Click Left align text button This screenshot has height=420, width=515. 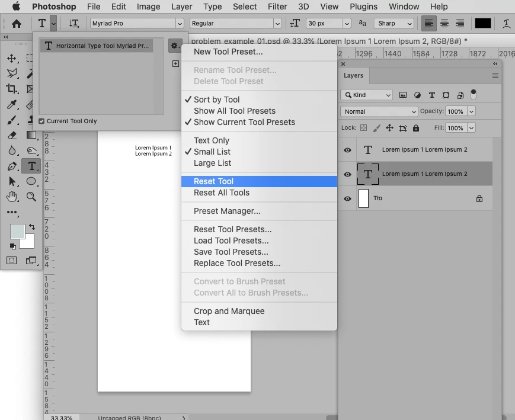click(428, 23)
